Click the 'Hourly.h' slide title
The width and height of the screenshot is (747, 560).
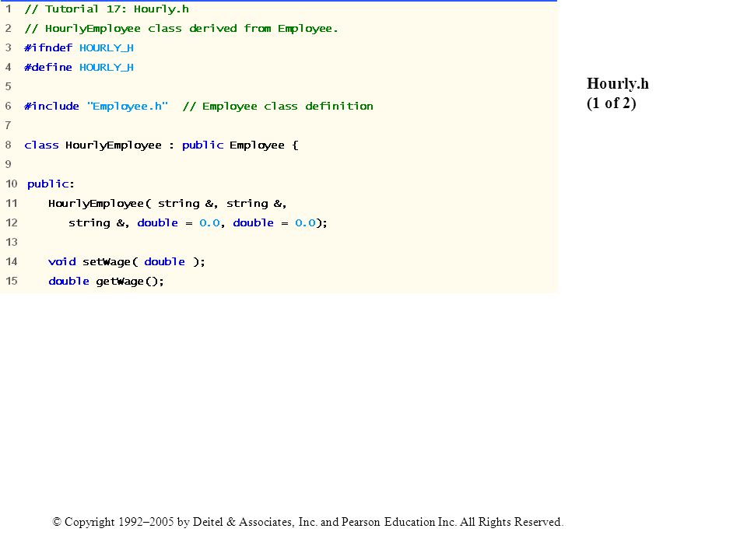coord(618,84)
